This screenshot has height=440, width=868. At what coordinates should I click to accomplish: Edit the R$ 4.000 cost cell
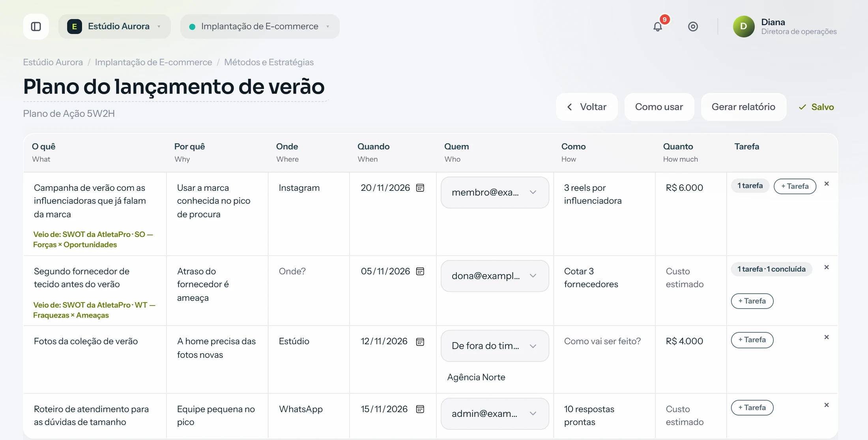[691, 341]
